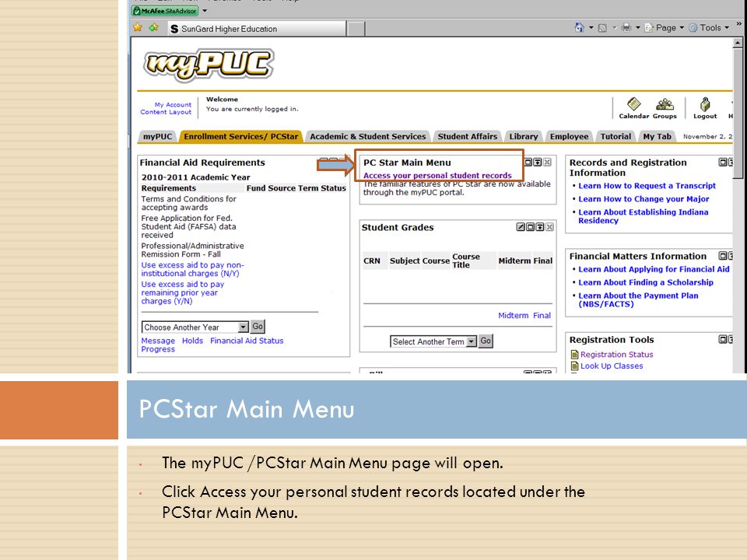Click the Final link in Student Grades
747x560 pixels.
[542, 315]
